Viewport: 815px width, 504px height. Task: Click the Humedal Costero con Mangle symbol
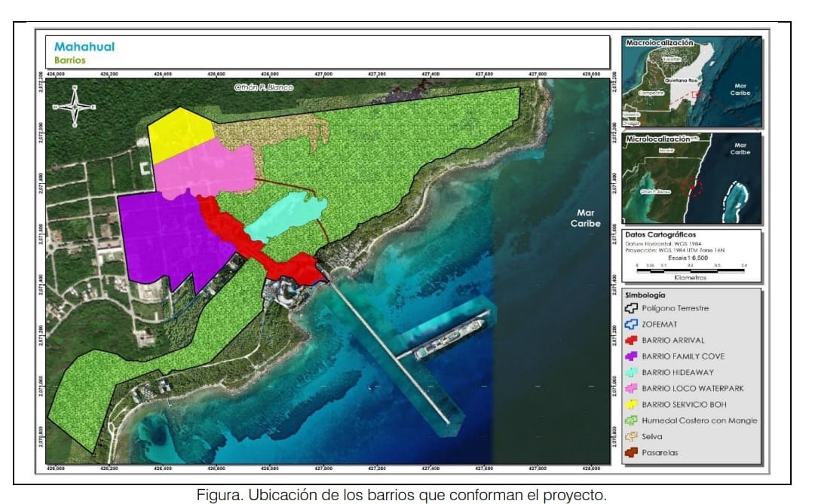631,420
